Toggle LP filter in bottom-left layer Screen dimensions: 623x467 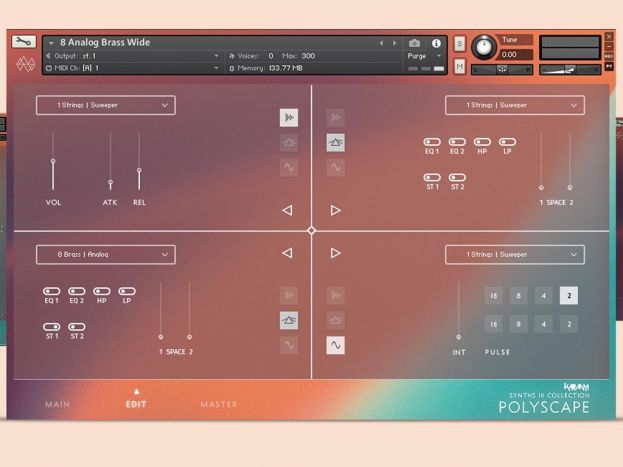(127, 291)
